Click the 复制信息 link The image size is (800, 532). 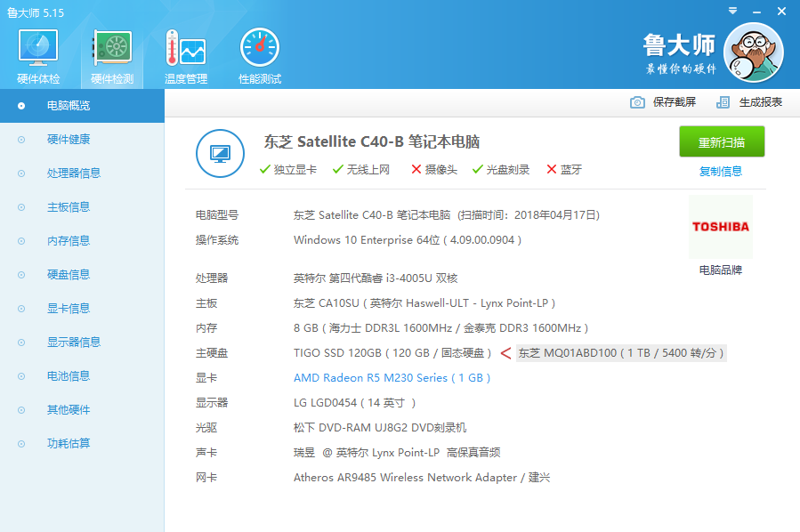(721, 172)
